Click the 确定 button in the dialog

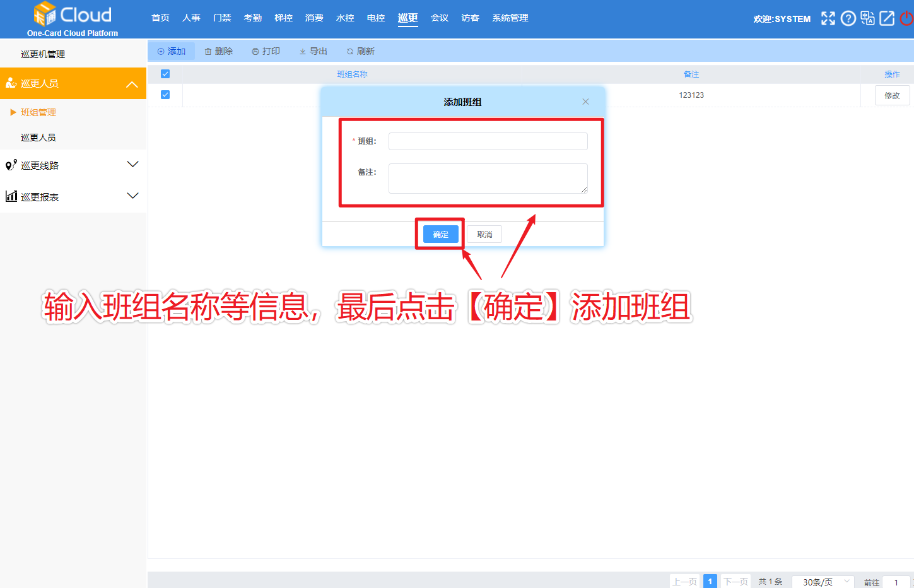441,234
